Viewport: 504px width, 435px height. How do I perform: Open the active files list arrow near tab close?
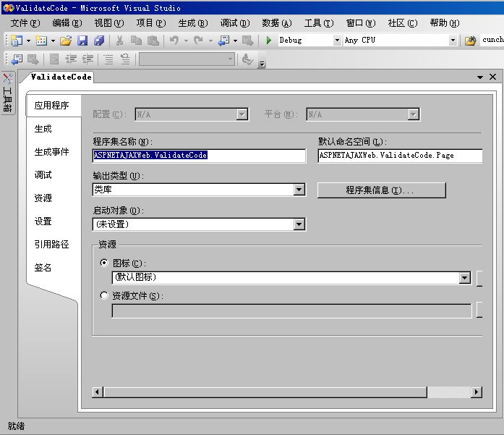[x=480, y=77]
